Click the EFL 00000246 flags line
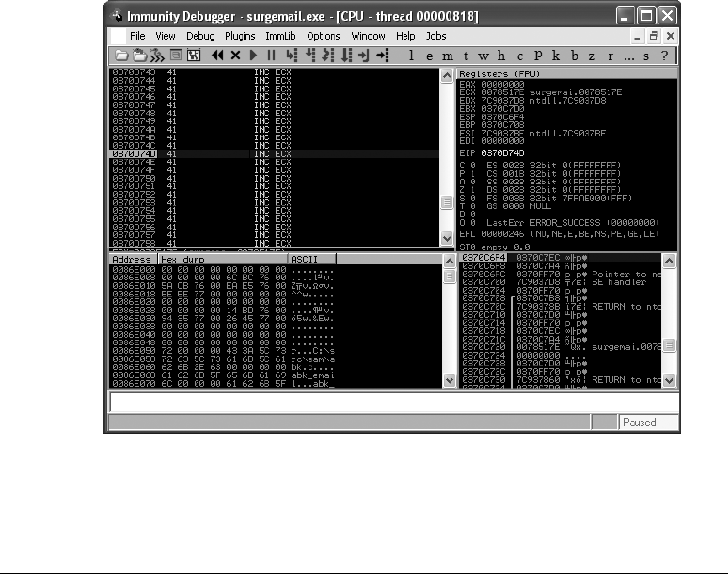 559,234
